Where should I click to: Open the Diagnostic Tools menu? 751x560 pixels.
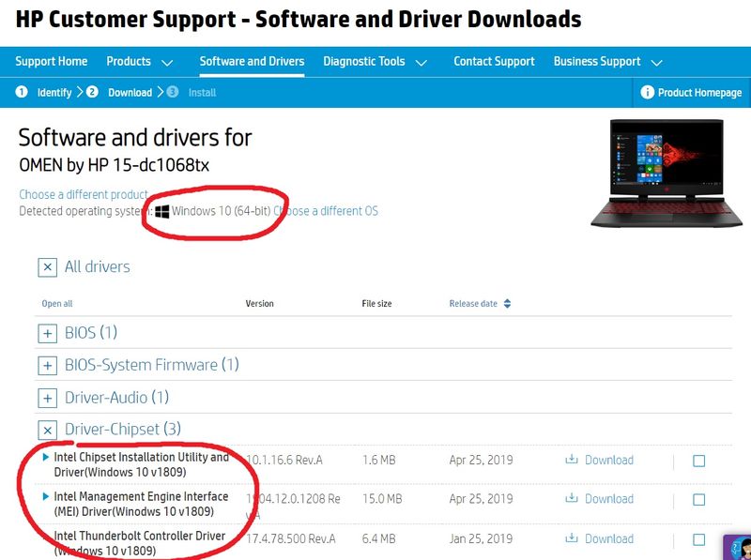375,62
